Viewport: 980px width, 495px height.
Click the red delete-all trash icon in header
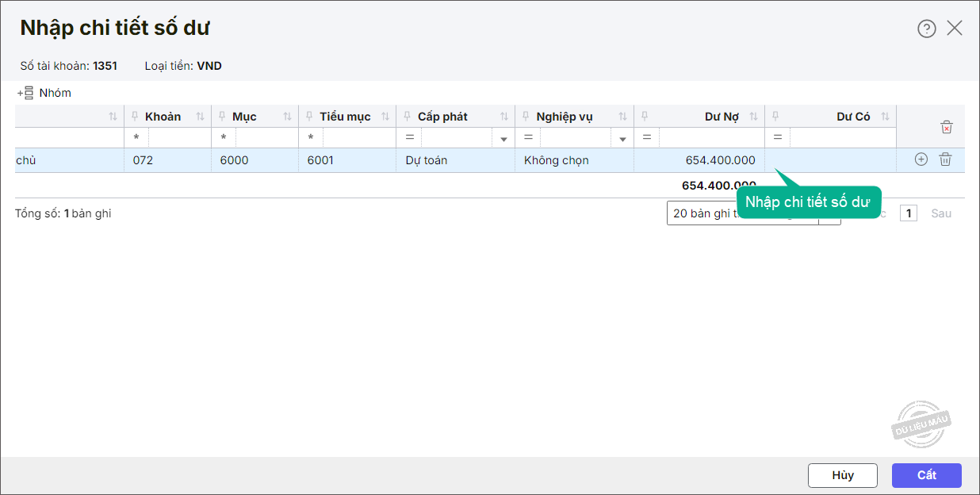[946, 127]
